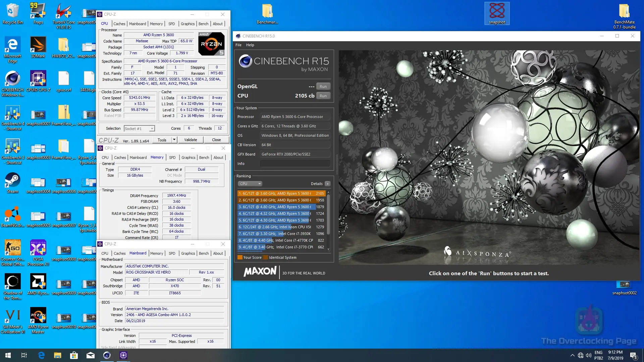Select the Intel Core i7-4770K ranking row
Image resolution: width=644 pixels, height=362 pixels.
pyautogui.click(x=281, y=240)
